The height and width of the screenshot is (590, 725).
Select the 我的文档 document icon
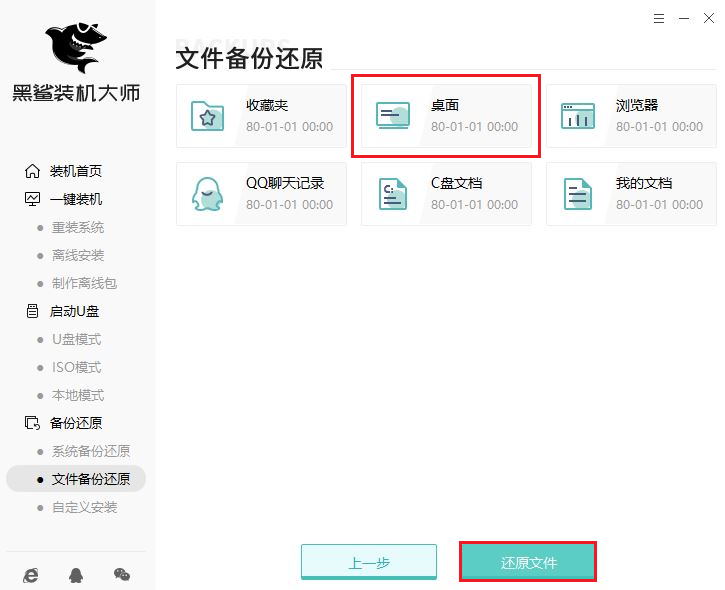[x=578, y=194]
